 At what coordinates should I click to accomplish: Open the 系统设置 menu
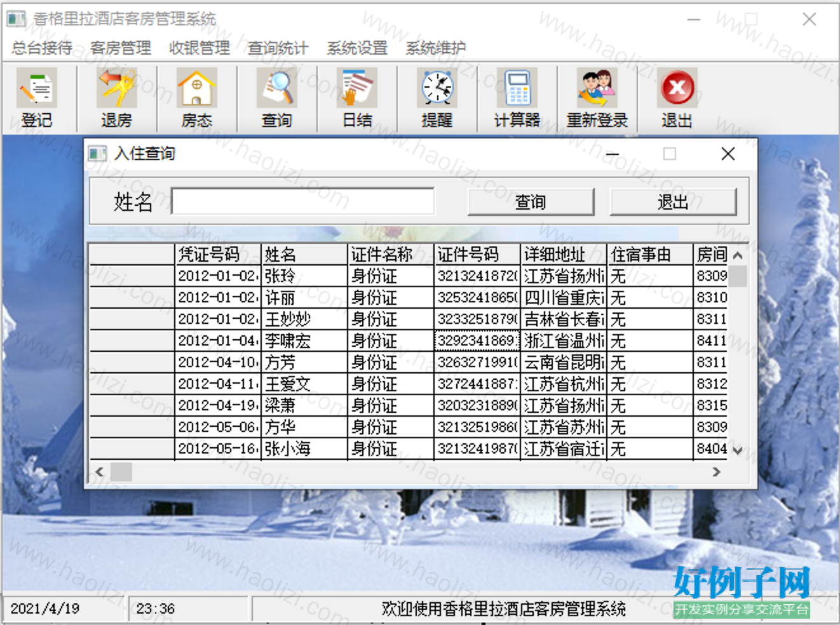tap(357, 48)
